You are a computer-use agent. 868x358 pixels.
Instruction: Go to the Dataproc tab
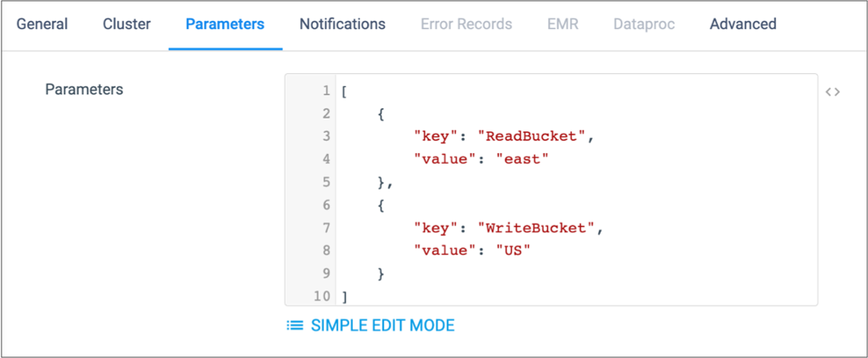point(644,24)
